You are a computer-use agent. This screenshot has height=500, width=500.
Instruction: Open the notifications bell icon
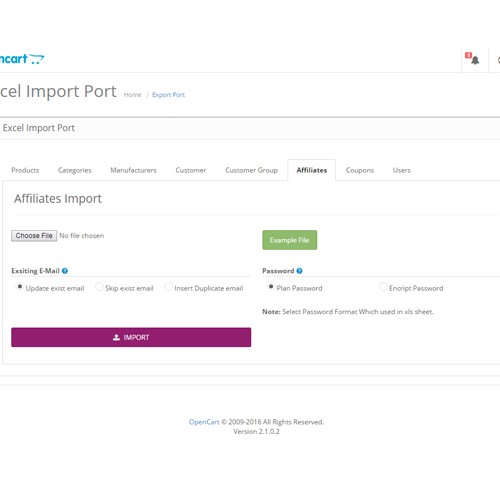(475, 60)
